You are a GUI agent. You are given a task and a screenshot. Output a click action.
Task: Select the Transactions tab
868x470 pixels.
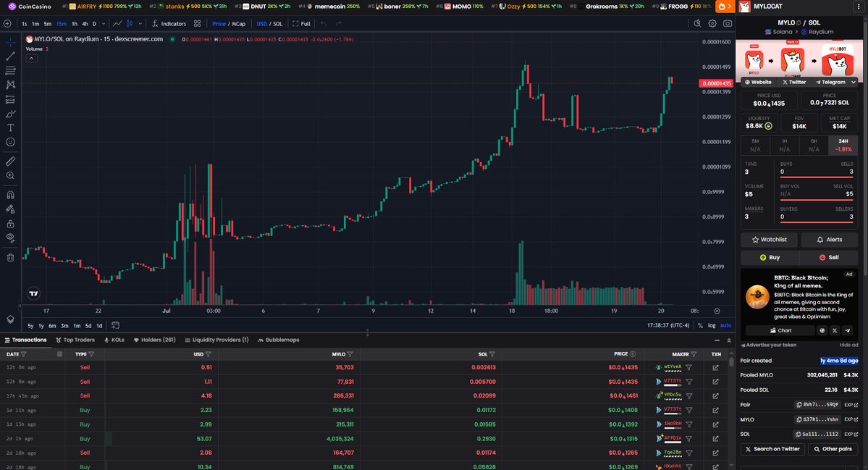(25, 340)
